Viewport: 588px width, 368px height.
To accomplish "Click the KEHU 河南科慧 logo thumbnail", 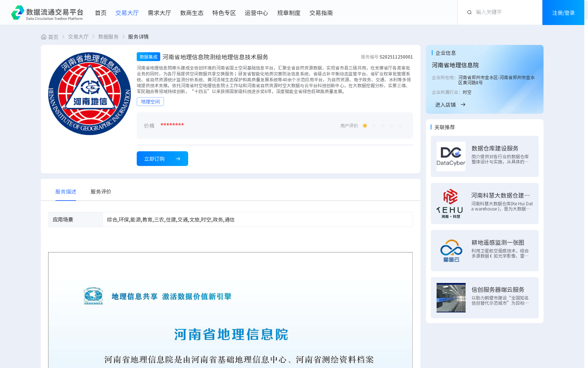I will (x=451, y=204).
